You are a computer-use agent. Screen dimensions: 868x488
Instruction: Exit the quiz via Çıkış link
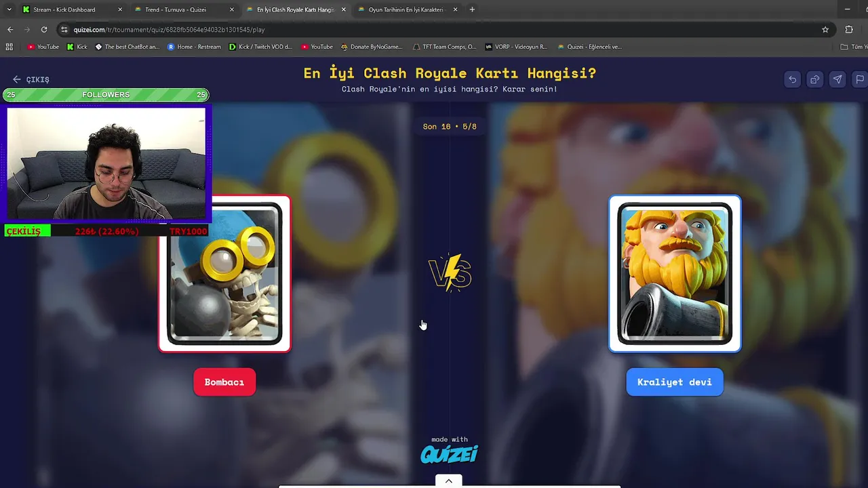point(31,79)
